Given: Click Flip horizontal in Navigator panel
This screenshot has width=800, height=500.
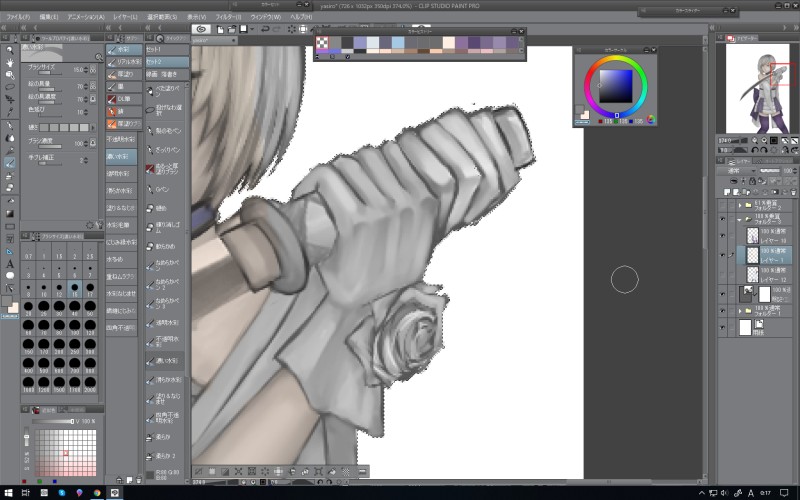Looking at the screenshot, I should 785,150.
